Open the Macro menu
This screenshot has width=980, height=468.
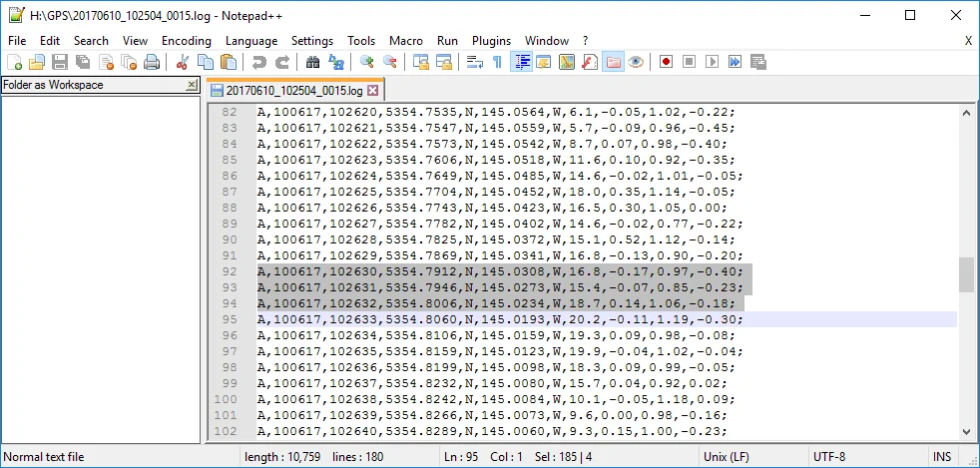[x=406, y=41]
